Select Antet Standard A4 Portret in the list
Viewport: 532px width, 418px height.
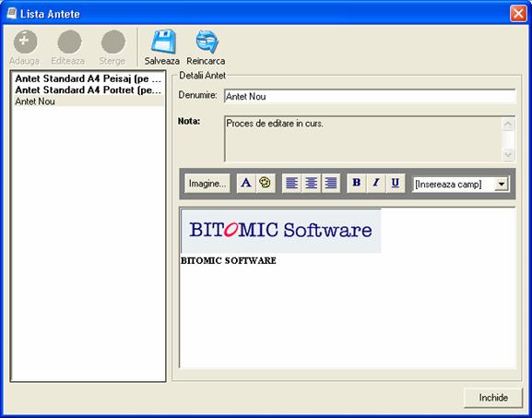[88, 90]
